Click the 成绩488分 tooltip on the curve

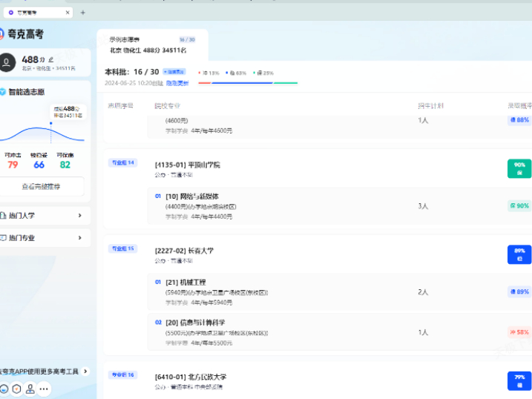(68, 112)
